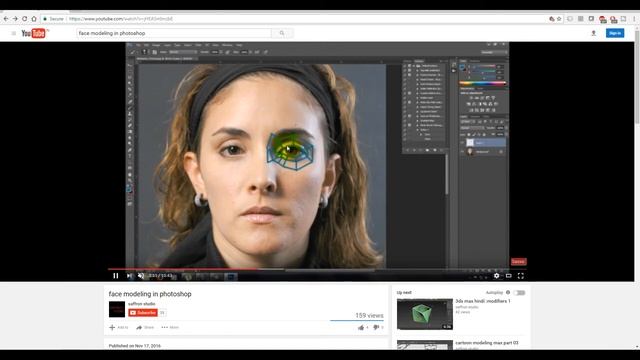This screenshot has width=640, height=360.
Task: Open the player settings gear
Action: (x=496, y=276)
